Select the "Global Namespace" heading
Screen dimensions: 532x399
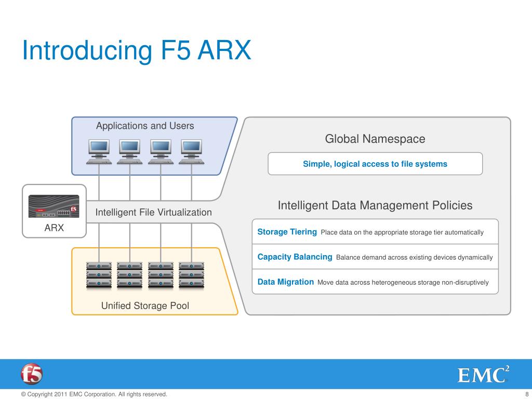click(x=375, y=139)
